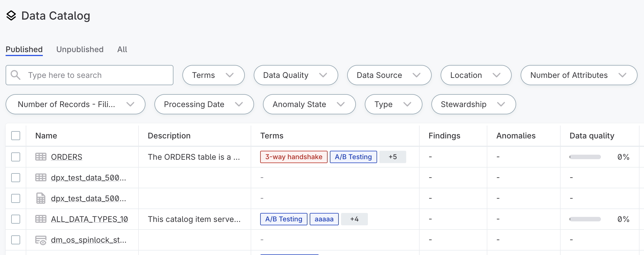Check the checkbox on the ORDERS row
Screen dimensions: 644x255
point(15,157)
